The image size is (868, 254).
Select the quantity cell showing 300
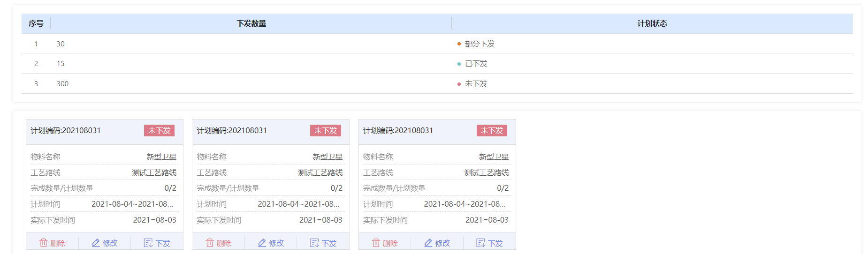point(62,83)
